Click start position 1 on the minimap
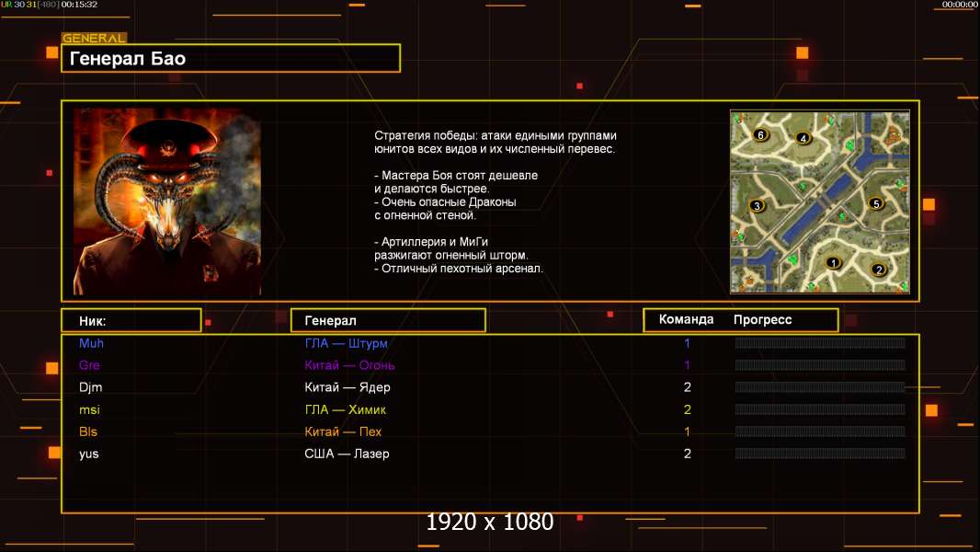The width and height of the screenshot is (980, 552). [x=834, y=262]
